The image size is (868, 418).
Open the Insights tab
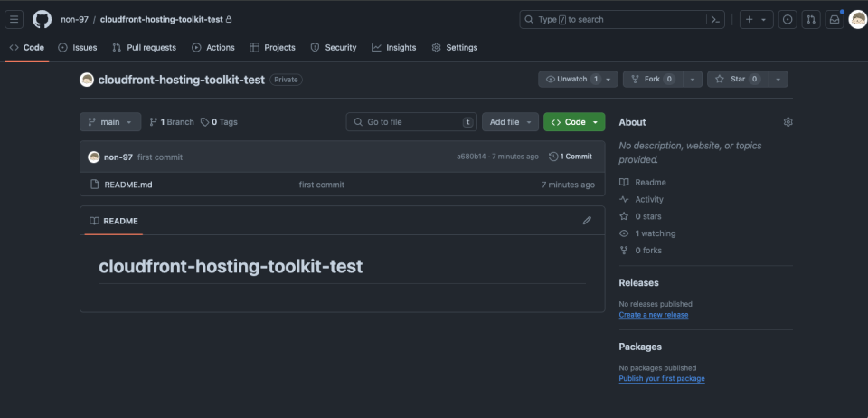pyautogui.click(x=393, y=48)
